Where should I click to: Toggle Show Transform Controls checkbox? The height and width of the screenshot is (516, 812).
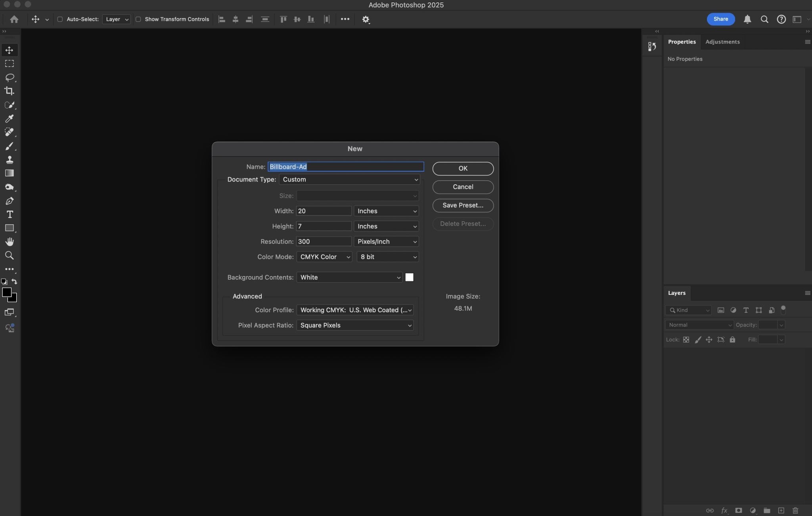click(138, 19)
